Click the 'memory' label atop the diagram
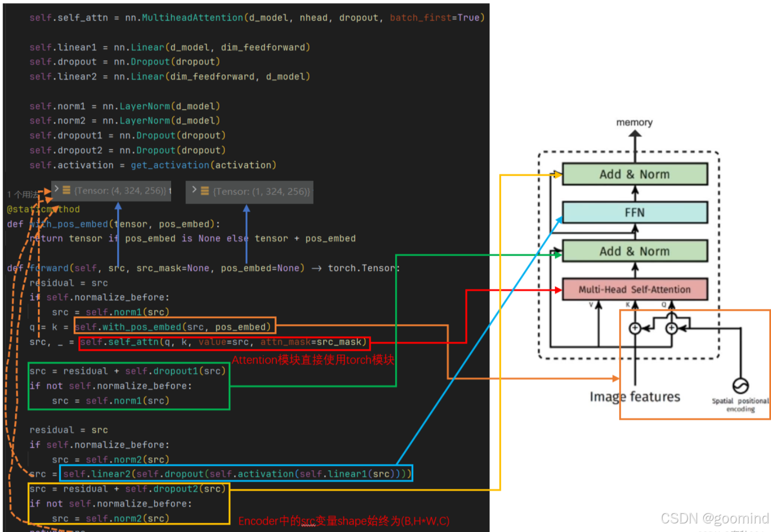 point(635,123)
